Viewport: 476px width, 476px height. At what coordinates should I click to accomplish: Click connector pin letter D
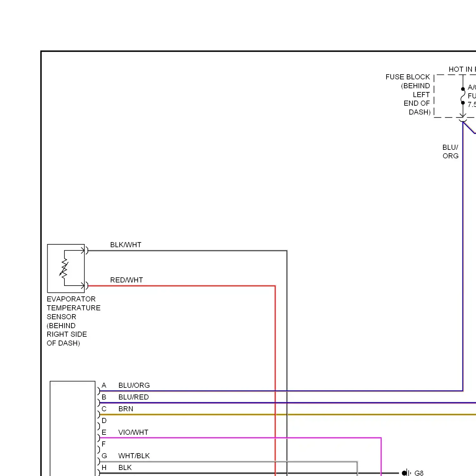104,420
